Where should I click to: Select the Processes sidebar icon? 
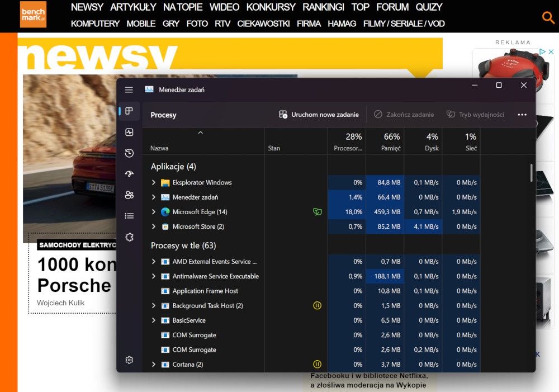[x=129, y=111]
